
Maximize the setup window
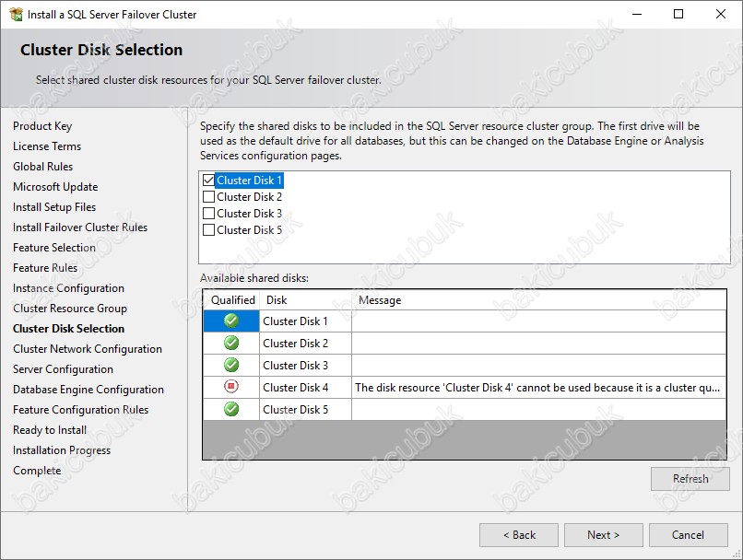[x=678, y=14]
